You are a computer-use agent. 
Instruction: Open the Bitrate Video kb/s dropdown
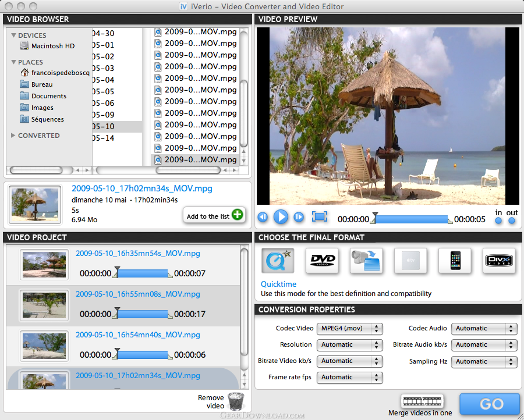pos(349,361)
